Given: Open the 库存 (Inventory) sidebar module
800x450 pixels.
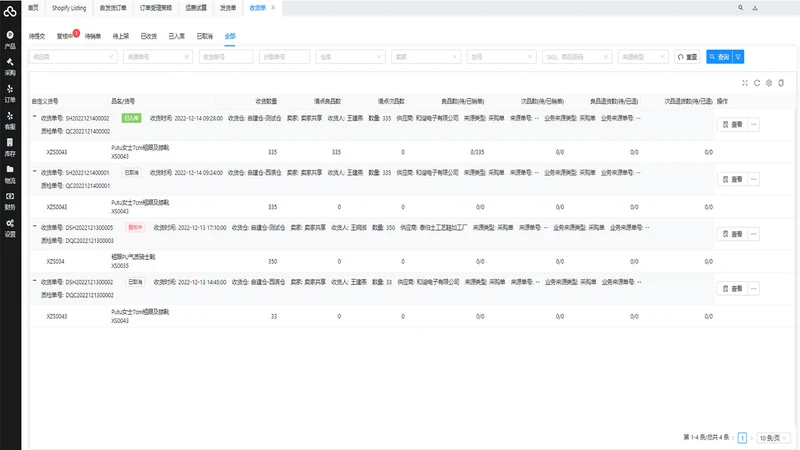Looking at the screenshot, I should pyautogui.click(x=10, y=147).
